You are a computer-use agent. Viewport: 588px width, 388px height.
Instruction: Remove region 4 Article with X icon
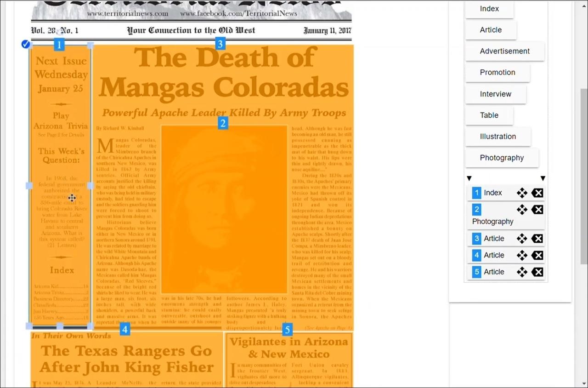point(537,255)
